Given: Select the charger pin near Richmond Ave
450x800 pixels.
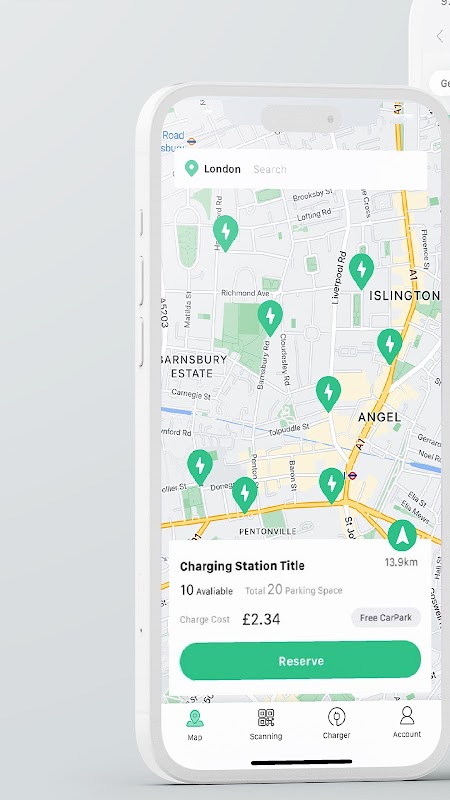Looking at the screenshot, I should (270, 318).
